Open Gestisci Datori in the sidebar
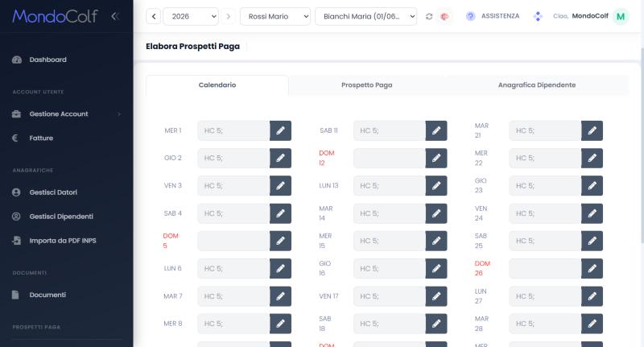Viewport: 644px width, 347px height. [x=53, y=192]
